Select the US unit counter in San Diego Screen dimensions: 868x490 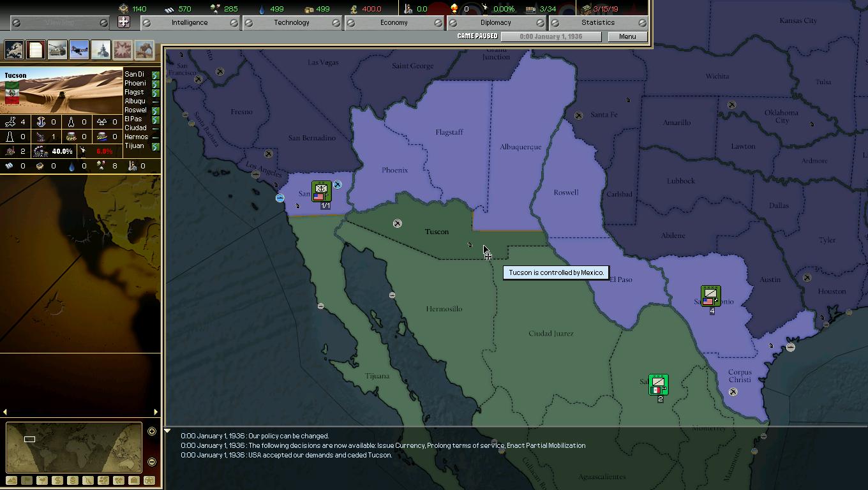[321, 191]
